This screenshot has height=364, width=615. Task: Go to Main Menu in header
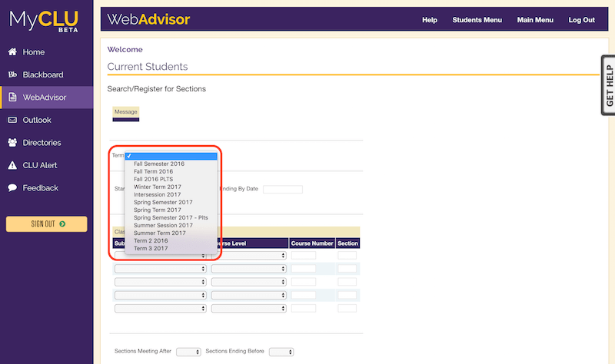tap(535, 20)
